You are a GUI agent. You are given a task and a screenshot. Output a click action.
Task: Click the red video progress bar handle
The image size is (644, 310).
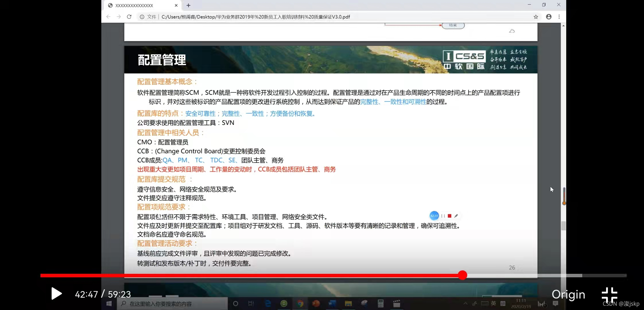click(x=462, y=275)
